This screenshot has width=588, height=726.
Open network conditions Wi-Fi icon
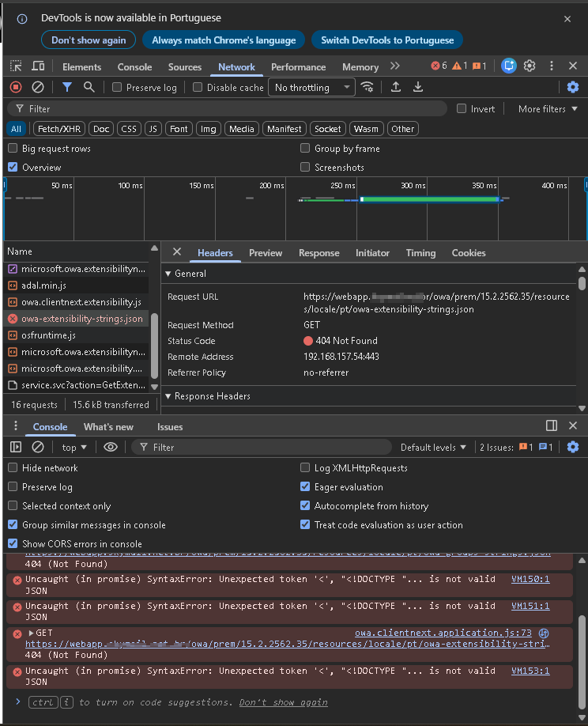point(367,87)
